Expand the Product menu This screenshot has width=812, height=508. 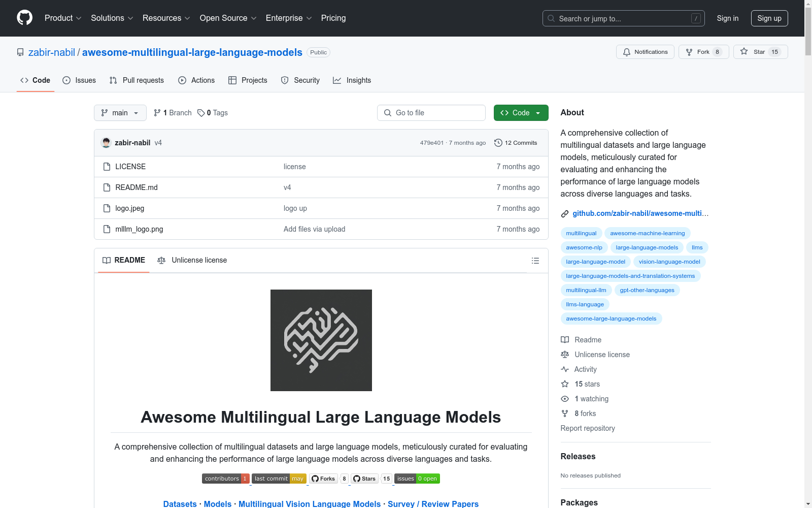tap(63, 18)
